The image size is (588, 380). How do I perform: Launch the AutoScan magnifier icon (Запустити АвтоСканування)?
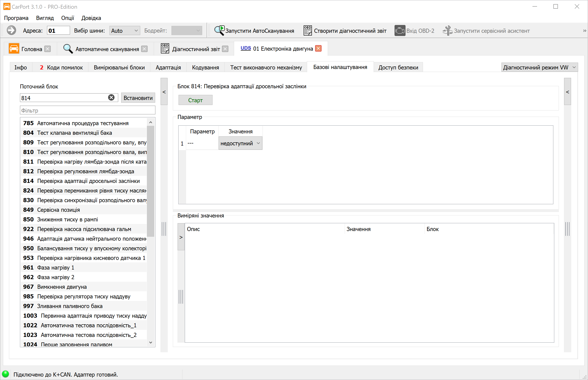(219, 31)
